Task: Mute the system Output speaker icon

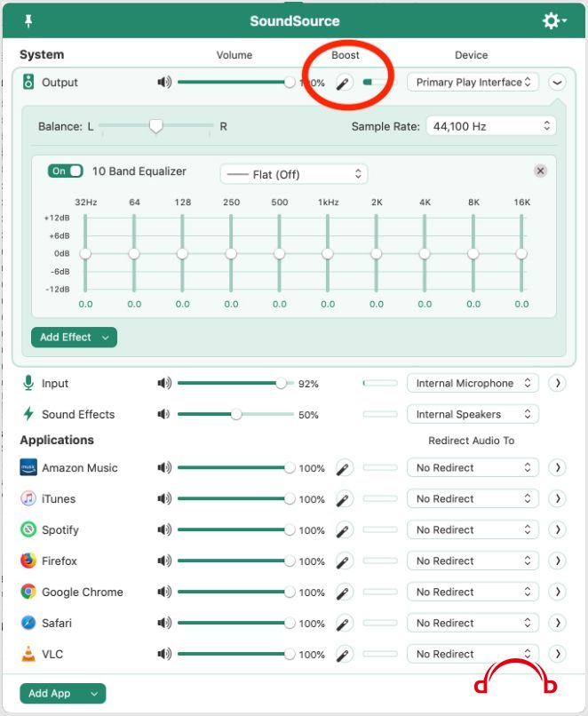Action: (164, 83)
